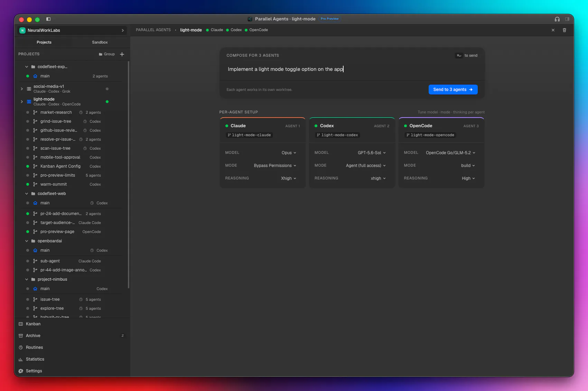Click the Group button in Projects header
This screenshot has width=588, height=391.
pos(107,54)
